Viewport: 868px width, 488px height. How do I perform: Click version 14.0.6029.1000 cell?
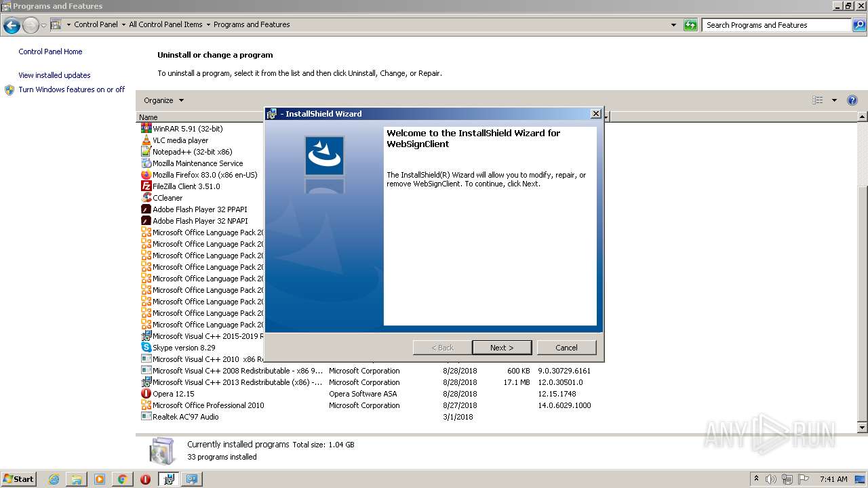564,405
